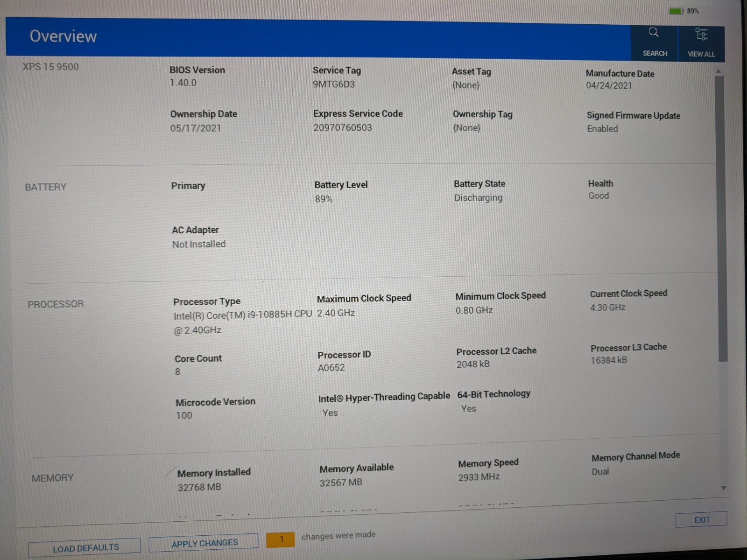
Task: Select the PROCESSOR section label
Action: (x=56, y=304)
